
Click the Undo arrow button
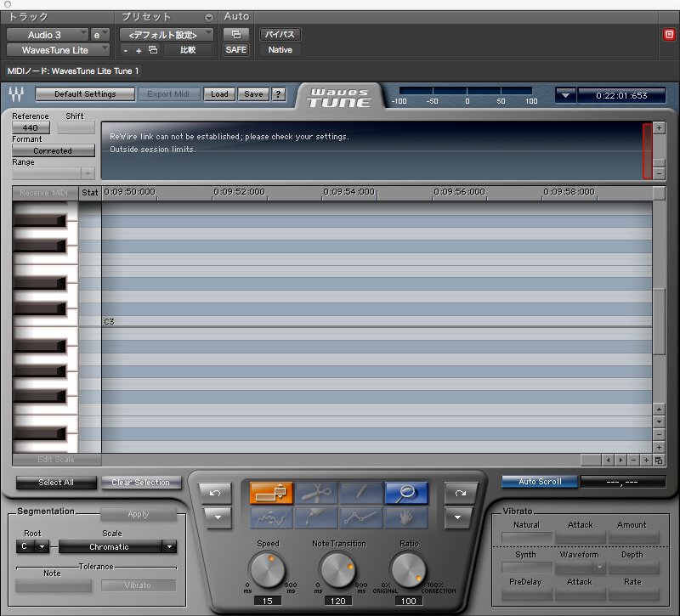[215, 494]
